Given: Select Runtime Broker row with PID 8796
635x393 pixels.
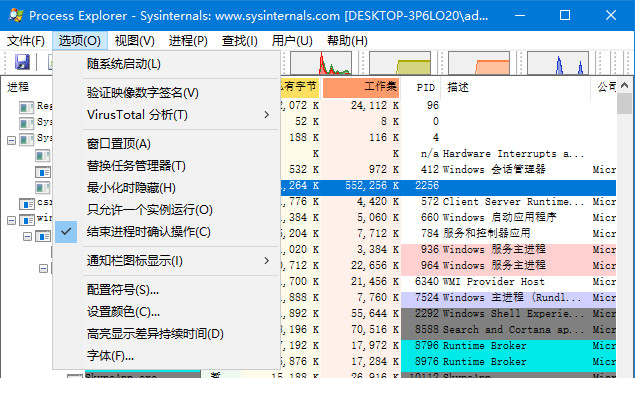Looking at the screenshot, I should tap(448, 346).
